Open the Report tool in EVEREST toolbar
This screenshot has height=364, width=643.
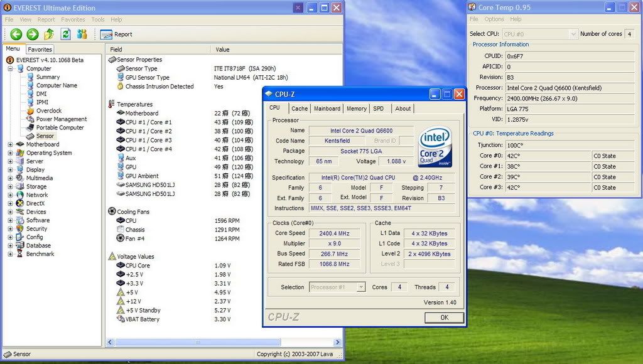pos(116,35)
